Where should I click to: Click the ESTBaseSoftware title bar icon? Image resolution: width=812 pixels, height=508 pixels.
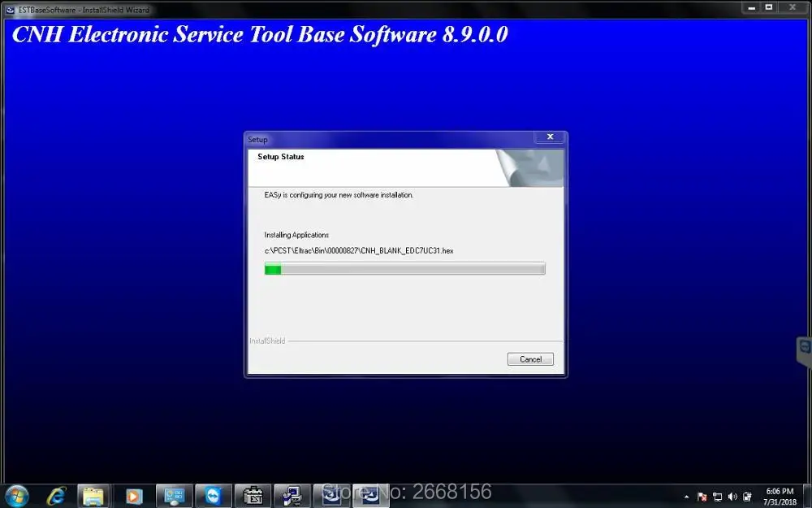pyautogui.click(x=10, y=9)
